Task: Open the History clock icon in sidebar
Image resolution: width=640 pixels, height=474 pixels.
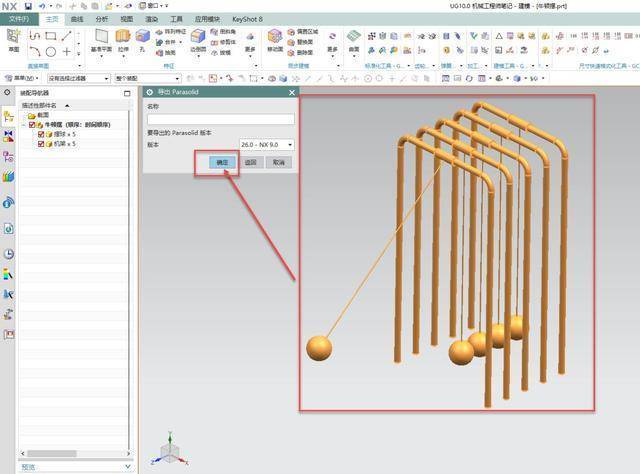Action: [x=9, y=254]
